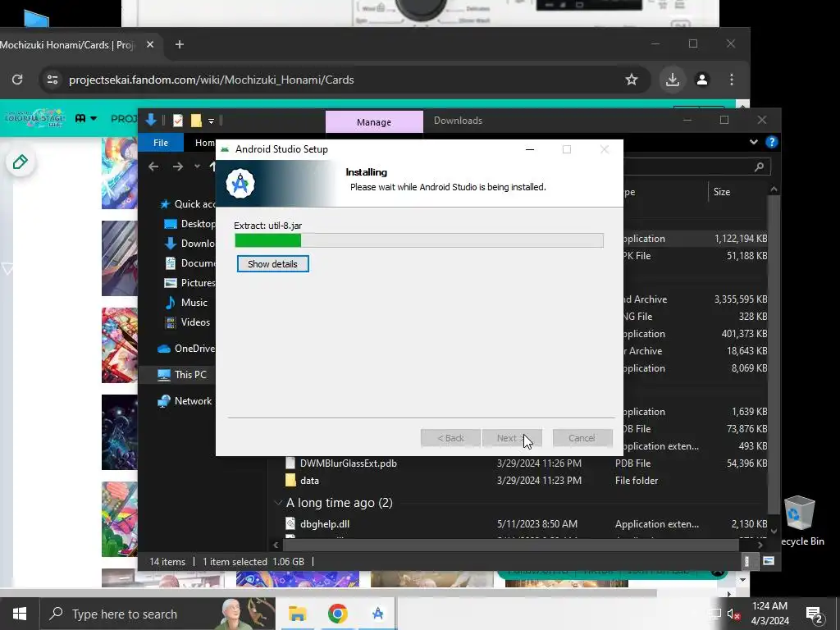Click the Colorful Stage wiki logo
The width and height of the screenshot is (840, 630).
(34, 118)
